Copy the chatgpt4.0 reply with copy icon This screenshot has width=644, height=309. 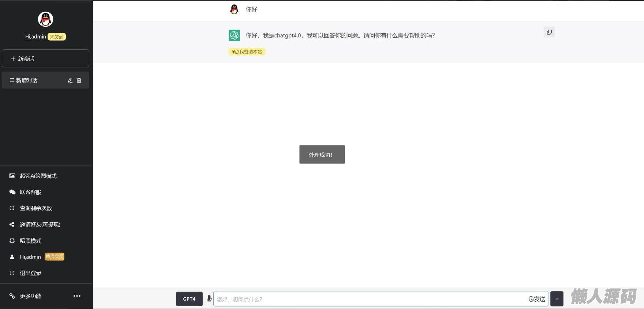tap(549, 32)
